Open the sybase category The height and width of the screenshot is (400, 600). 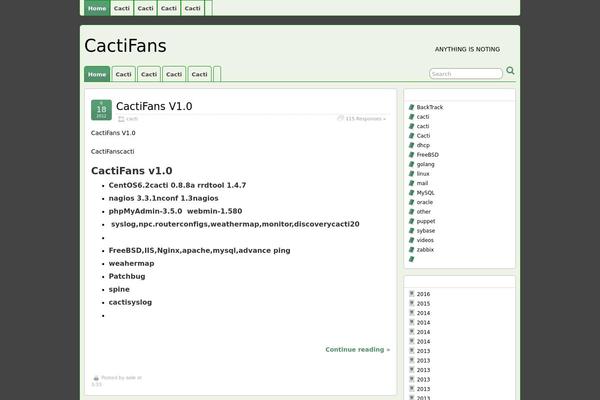tap(426, 230)
